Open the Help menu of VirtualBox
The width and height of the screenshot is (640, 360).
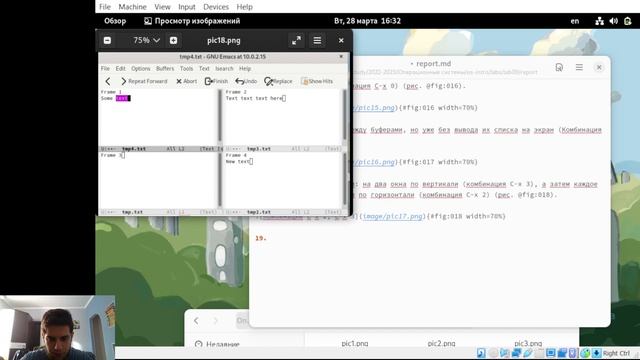[x=244, y=7]
